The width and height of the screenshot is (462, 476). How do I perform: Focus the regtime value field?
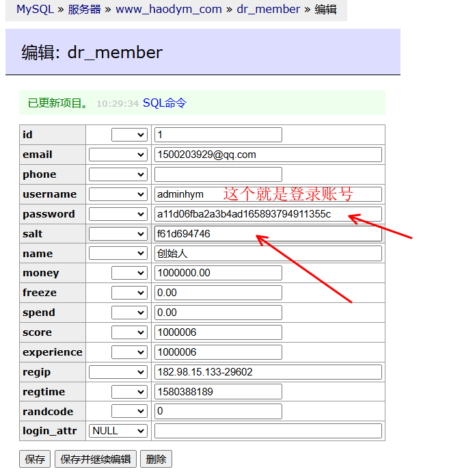(x=218, y=392)
